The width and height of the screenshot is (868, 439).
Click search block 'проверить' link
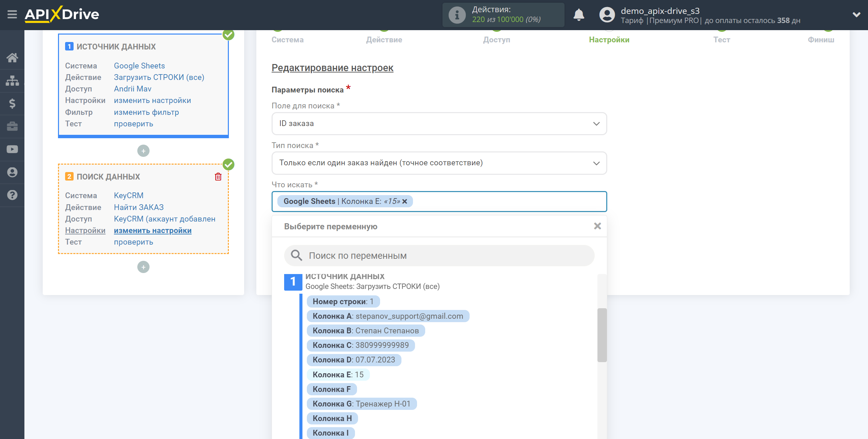coord(134,242)
